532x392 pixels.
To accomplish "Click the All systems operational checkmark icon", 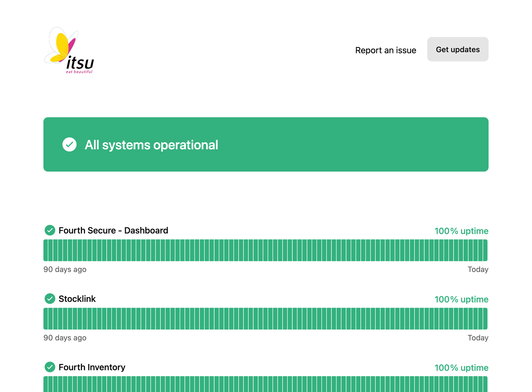I will [x=69, y=145].
